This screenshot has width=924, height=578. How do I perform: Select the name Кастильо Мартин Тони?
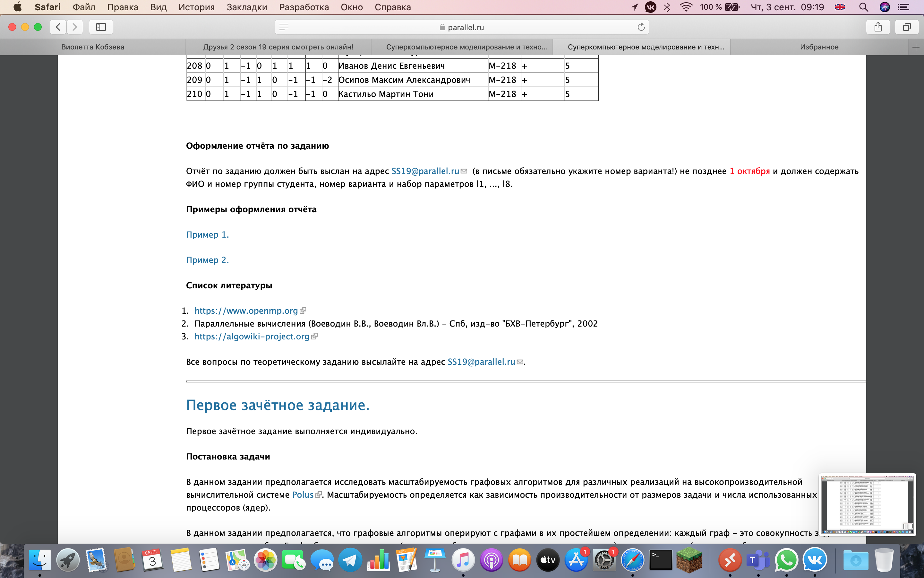click(x=386, y=94)
